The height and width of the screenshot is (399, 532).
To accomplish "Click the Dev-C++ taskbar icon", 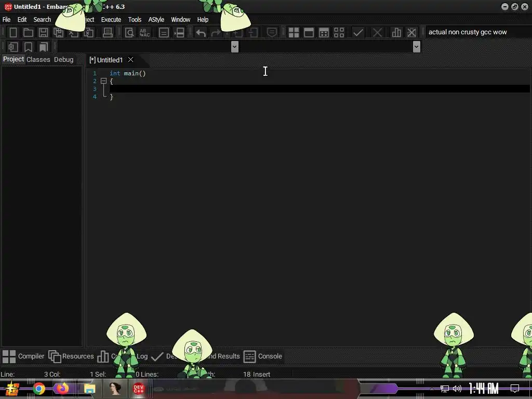I will coord(138,389).
